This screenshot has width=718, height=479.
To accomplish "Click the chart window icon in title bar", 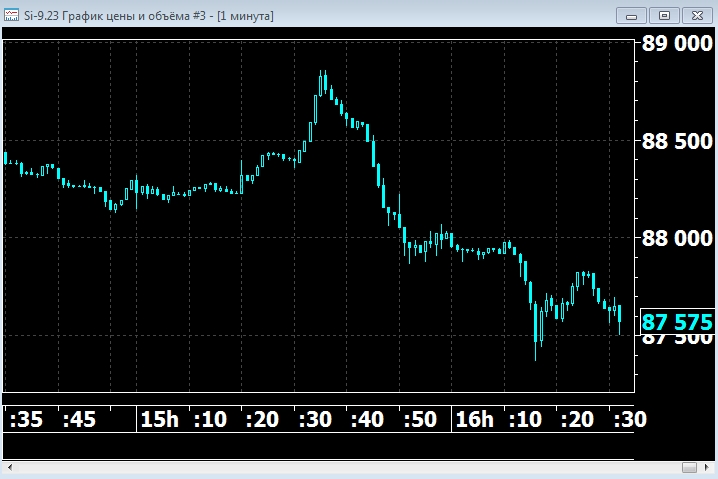I will [x=11, y=16].
